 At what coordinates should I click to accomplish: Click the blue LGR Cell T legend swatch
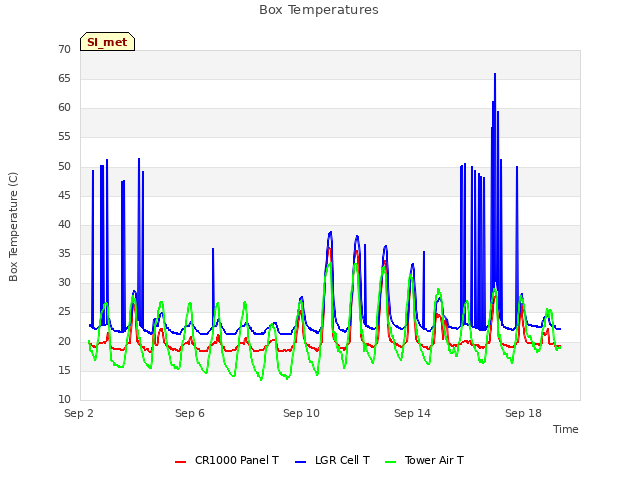300,462
